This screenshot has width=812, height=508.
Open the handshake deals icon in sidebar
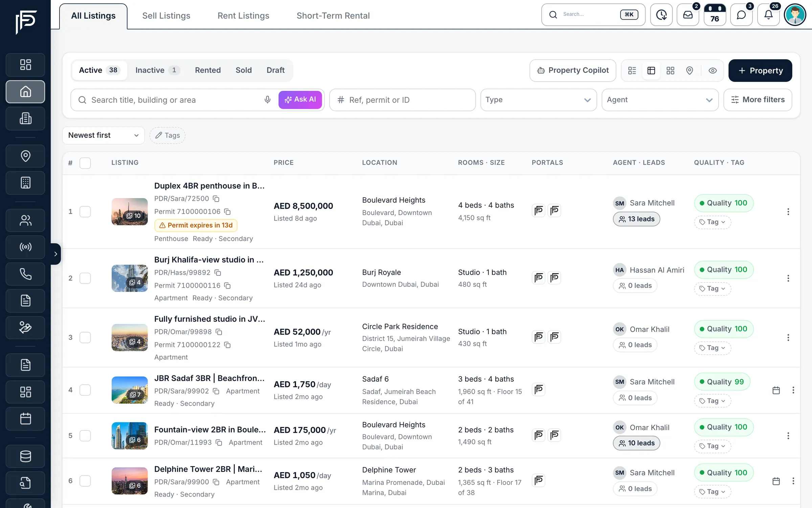[25, 327]
